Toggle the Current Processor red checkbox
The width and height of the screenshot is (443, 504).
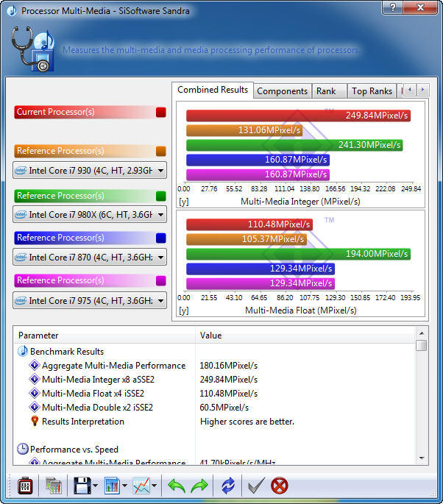coord(160,112)
